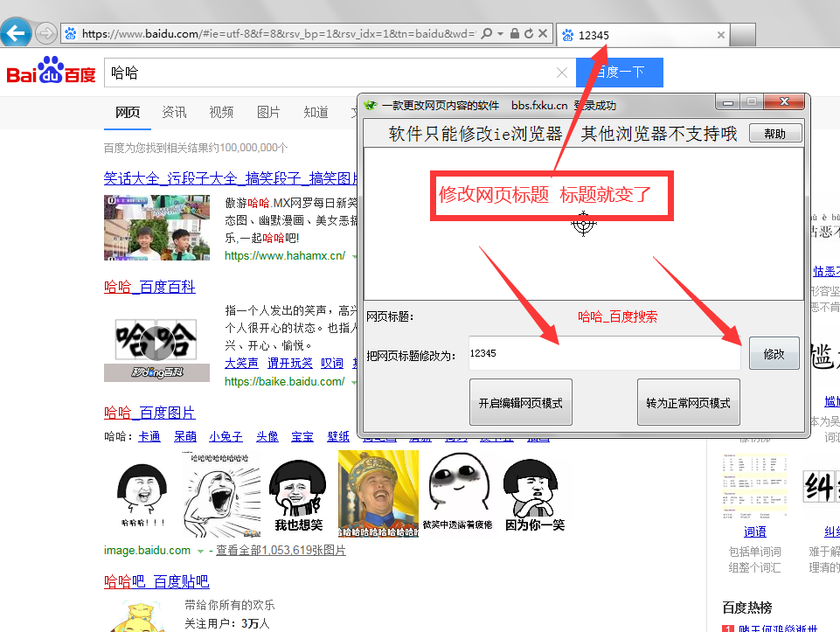This screenshot has height=632, width=840.
Task: Switch to the 资讯 search tab
Action: pos(174,112)
